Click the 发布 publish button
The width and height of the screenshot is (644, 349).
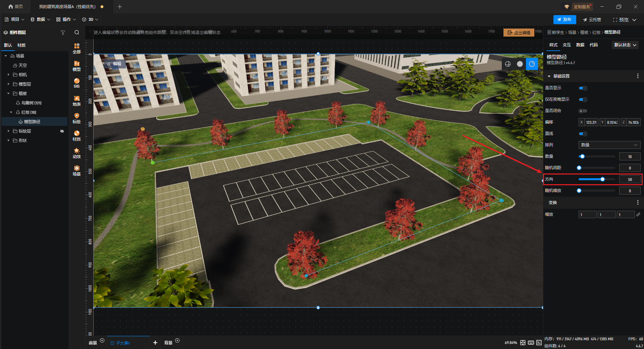coord(564,19)
